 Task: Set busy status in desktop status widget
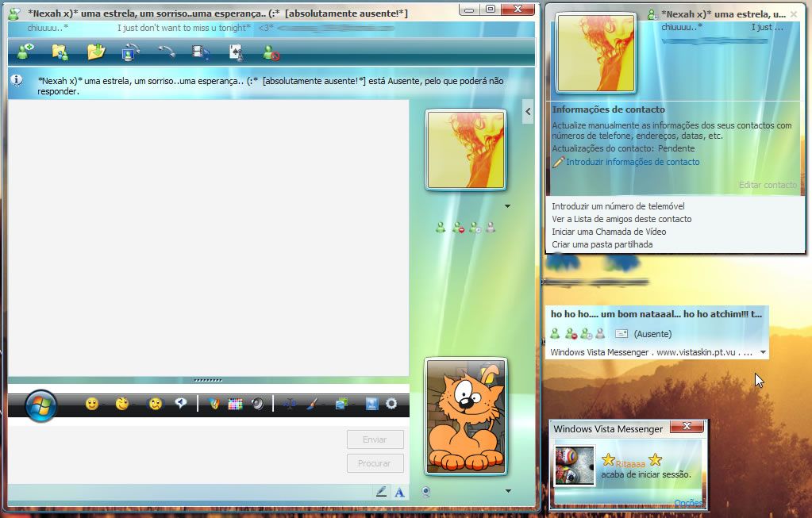pyautogui.click(x=571, y=334)
